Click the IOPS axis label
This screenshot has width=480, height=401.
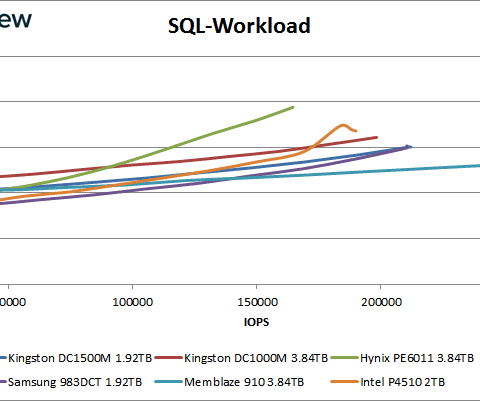(x=256, y=322)
